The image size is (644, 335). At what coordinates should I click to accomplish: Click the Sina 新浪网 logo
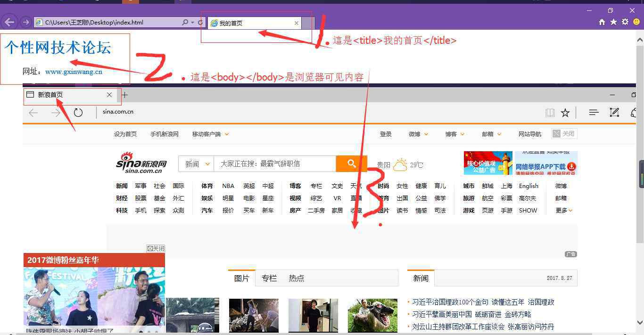(x=141, y=163)
